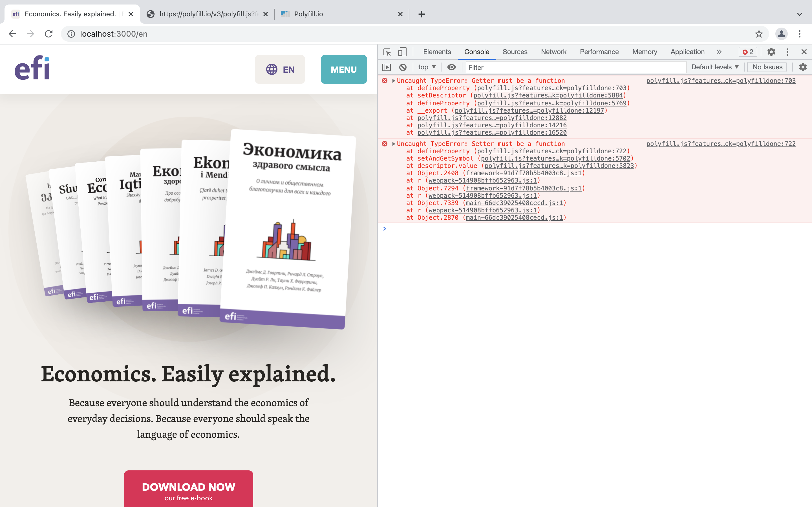Viewport: 812px width, 507px height.
Task: Open DevTools three-dot customize menu
Action: tap(787, 52)
